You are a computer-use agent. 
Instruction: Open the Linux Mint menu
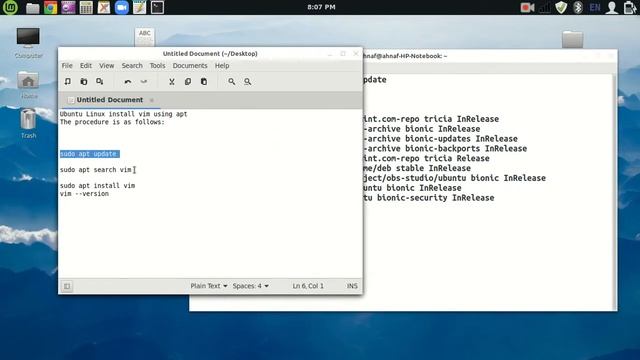(x=10, y=7)
